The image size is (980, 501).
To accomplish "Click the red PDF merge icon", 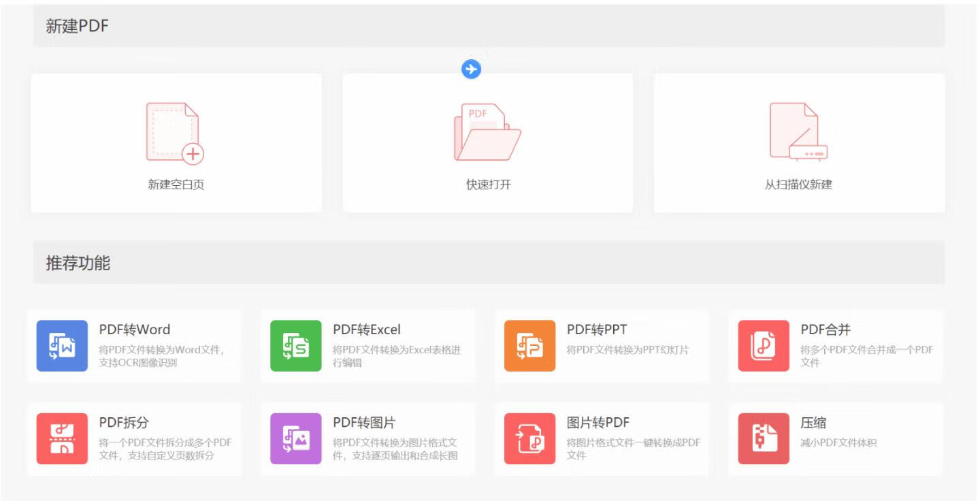I will click(764, 346).
